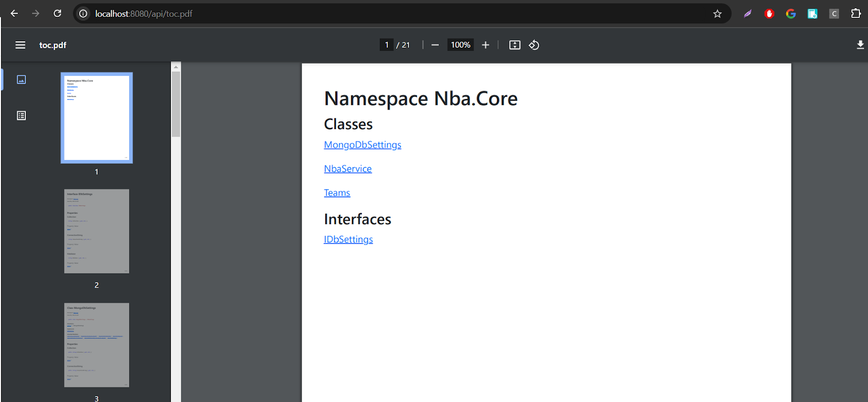The height and width of the screenshot is (402, 868).
Task: Go forward in browser history
Action: coord(36,14)
